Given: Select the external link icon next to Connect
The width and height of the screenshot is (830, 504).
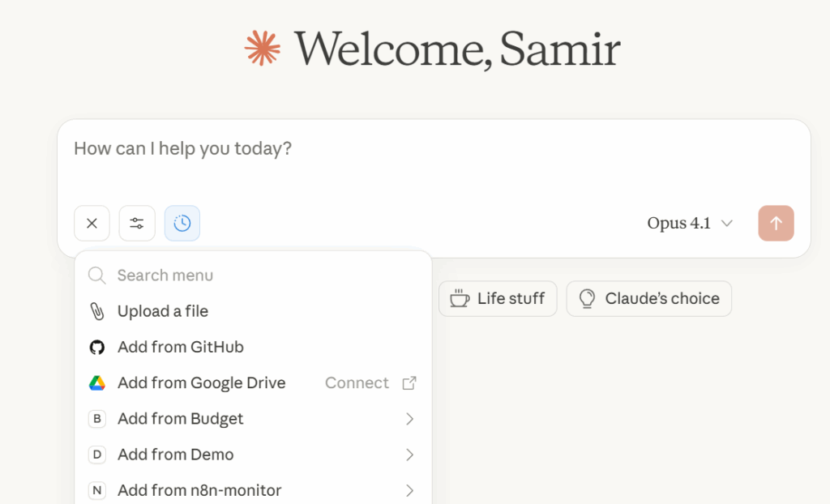Looking at the screenshot, I should (x=409, y=382).
